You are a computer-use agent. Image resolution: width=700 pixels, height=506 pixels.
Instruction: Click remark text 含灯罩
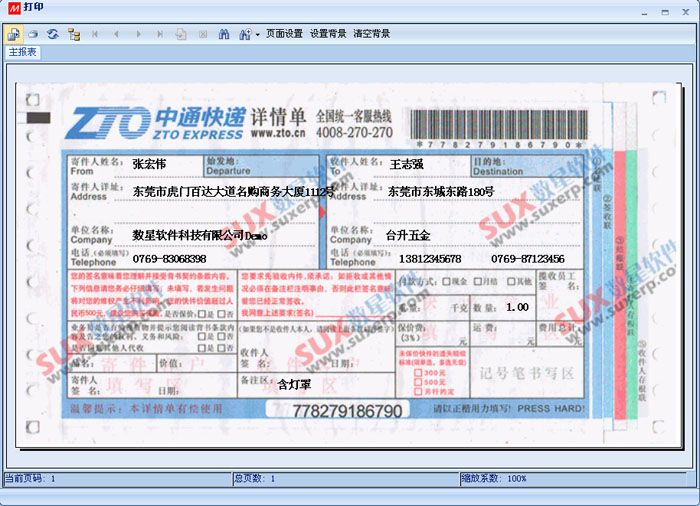(x=294, y=384)
